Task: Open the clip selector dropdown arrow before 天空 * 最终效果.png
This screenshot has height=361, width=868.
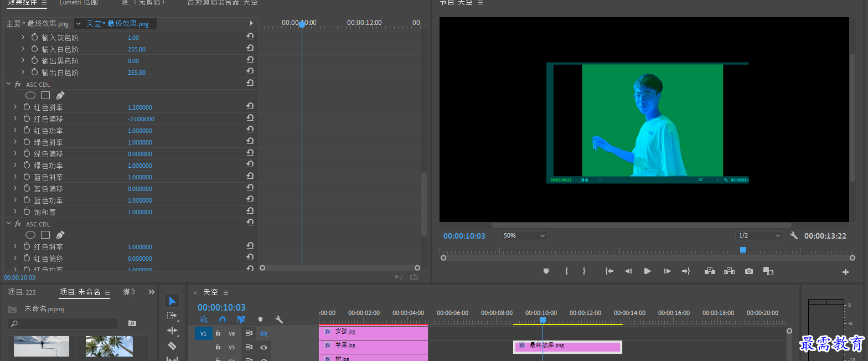Action: pos(78,23)
